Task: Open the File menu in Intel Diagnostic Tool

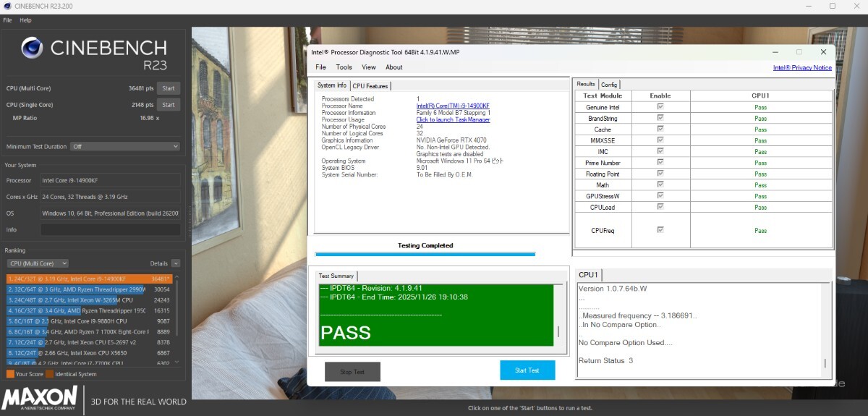Action: (320, 67)
